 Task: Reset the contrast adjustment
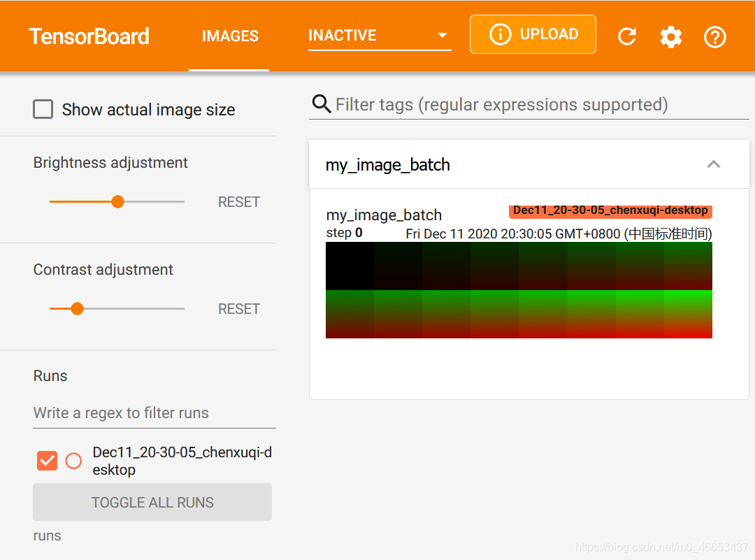239,308
